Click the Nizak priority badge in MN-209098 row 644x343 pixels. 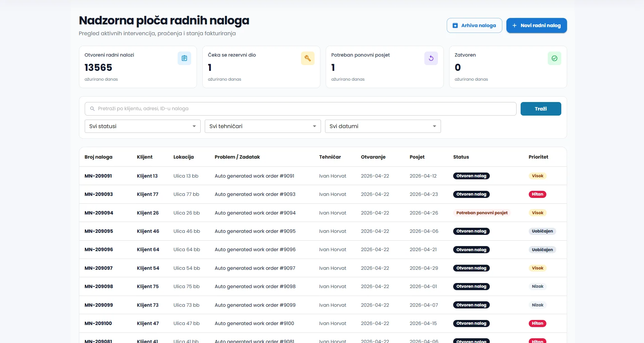coord(538,286)
